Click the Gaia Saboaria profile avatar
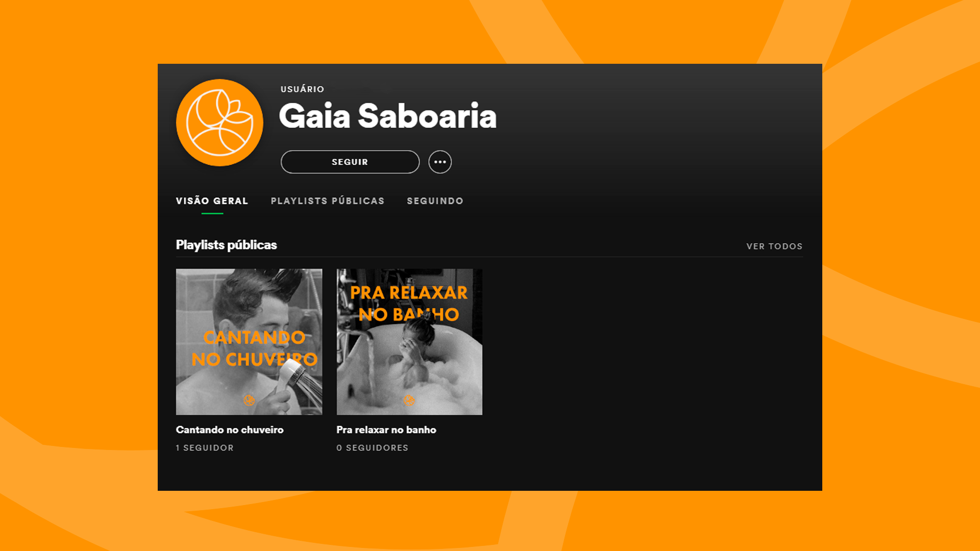The height and width of the screenshot is (551, 980). pyautogui.click(x=219, y=122)
